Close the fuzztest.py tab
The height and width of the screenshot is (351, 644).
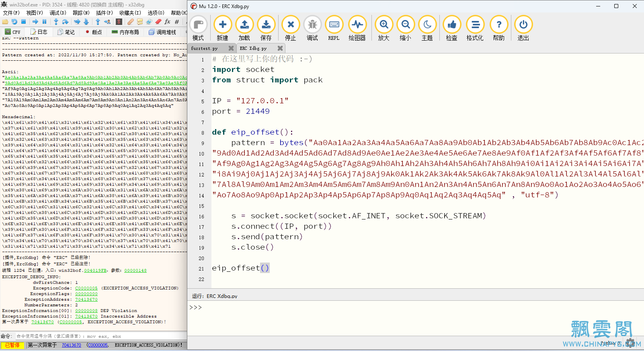[x=231, y=48]
